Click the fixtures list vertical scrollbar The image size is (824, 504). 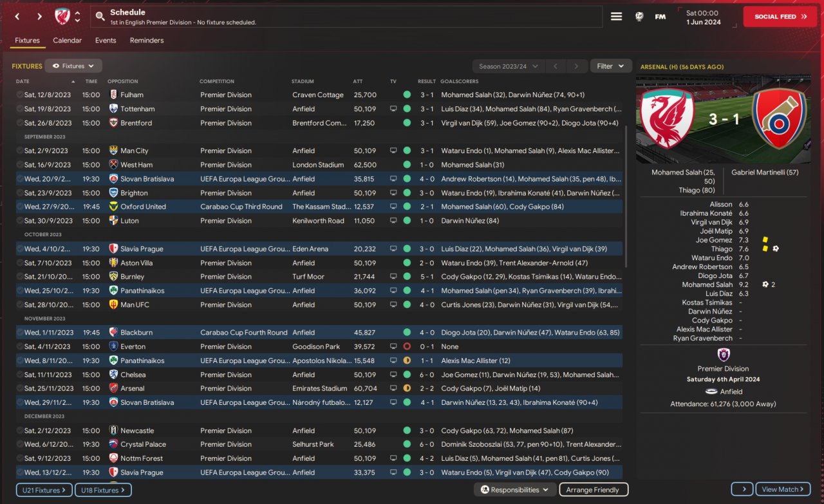626,196
